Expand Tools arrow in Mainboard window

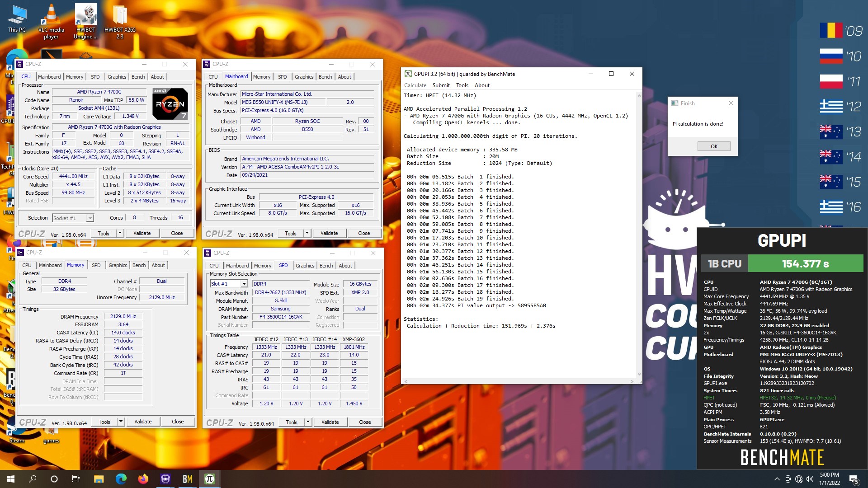click(307, 233)
